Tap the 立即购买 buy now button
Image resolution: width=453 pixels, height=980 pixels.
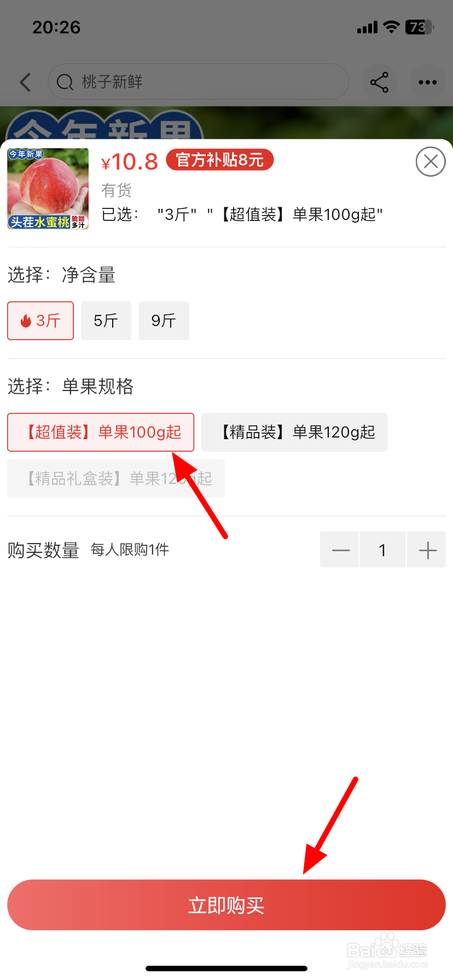point(226,905)
